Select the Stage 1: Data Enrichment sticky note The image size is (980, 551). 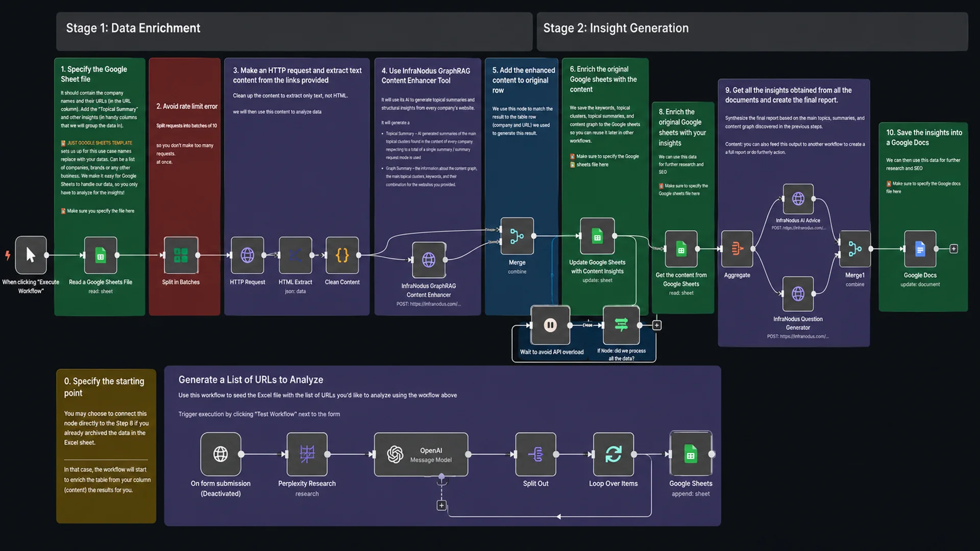coord(294,32)
